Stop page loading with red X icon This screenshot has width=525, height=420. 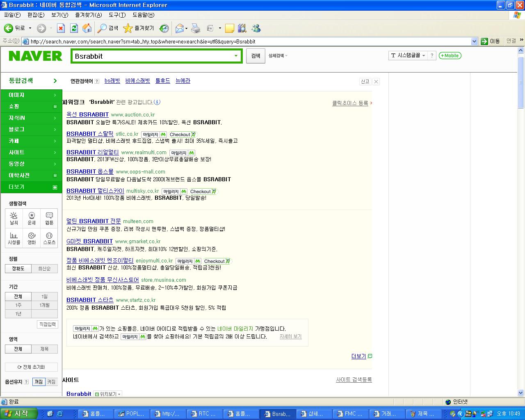click(61, 28)
